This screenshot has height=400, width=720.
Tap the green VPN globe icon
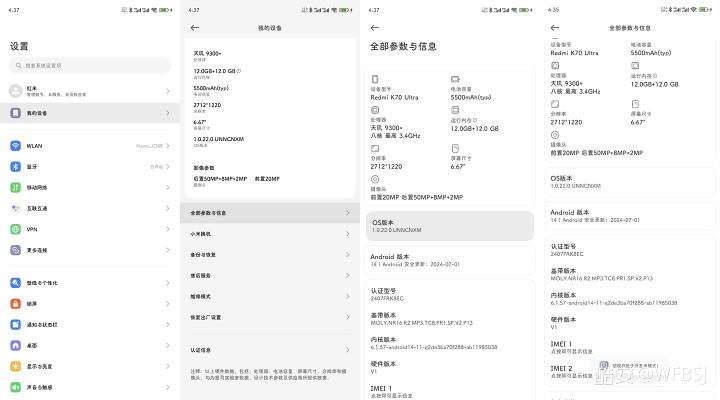(x=16, y=229)
